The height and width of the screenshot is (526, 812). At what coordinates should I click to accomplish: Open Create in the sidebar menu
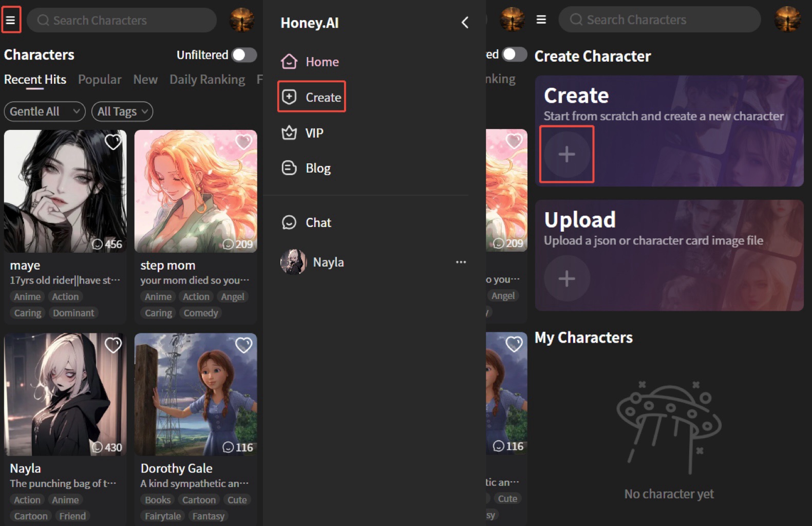[x=312, y=97]
